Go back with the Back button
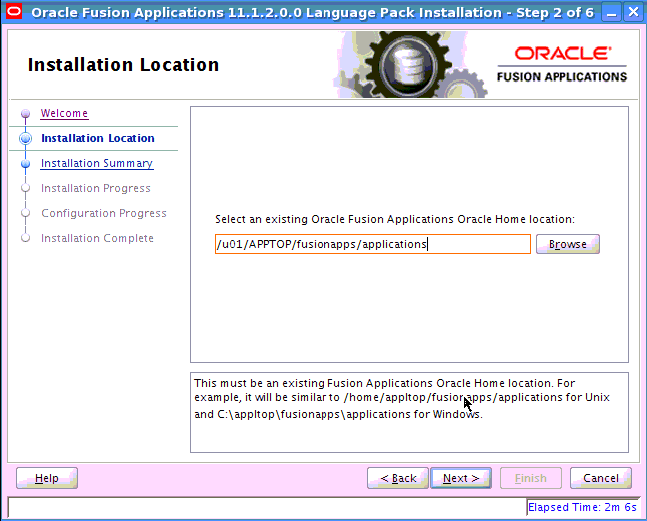647x521 pixels. (398, 478)
